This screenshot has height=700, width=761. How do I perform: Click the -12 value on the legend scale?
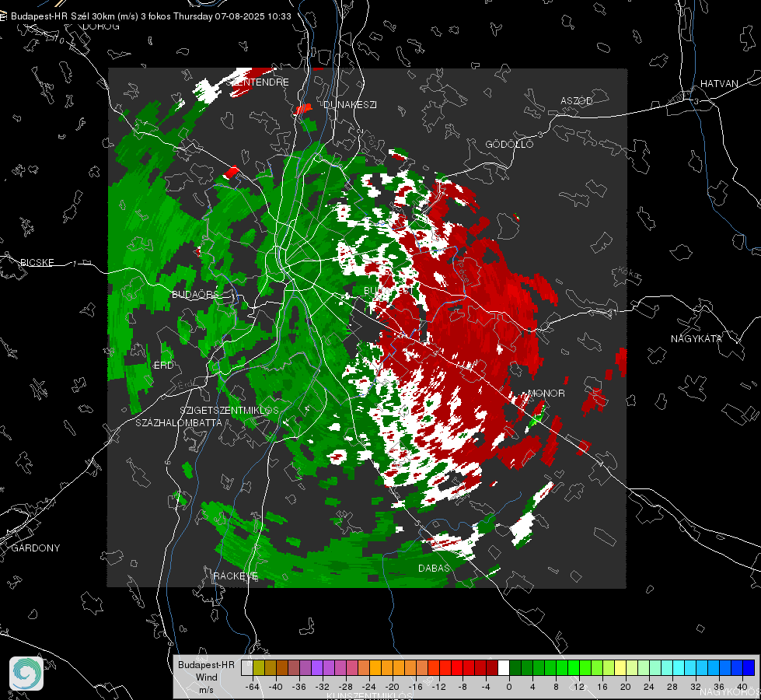[x=438, y=687]
